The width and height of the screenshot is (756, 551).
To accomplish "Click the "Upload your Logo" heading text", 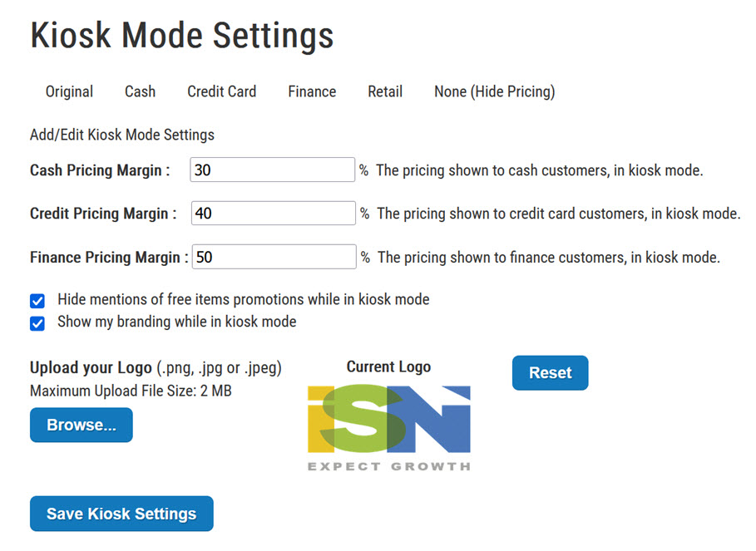I will pyautogui.click(x=91, y=367).
